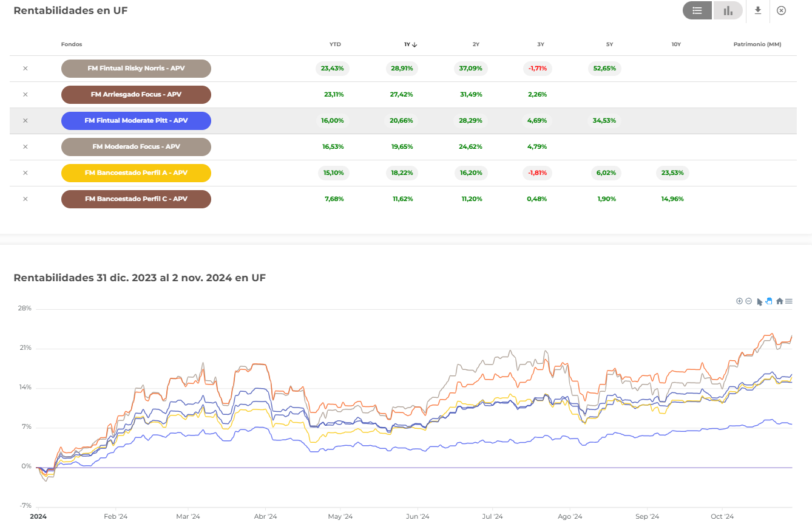The width and height of the screenshot is (812, 526).
Task: Click the 11,62% 1Y value
Action: (402, 199)
